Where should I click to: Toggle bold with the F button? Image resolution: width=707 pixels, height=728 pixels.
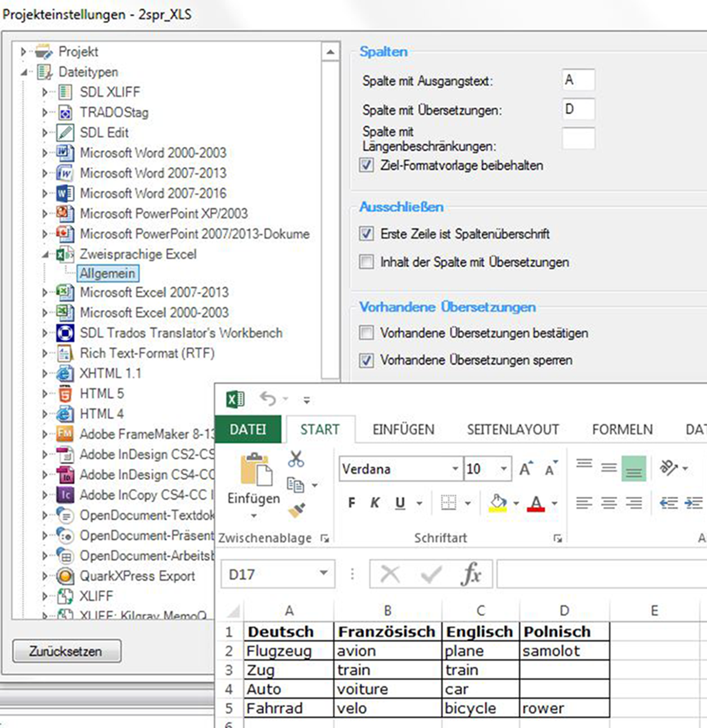coord(352,503)
